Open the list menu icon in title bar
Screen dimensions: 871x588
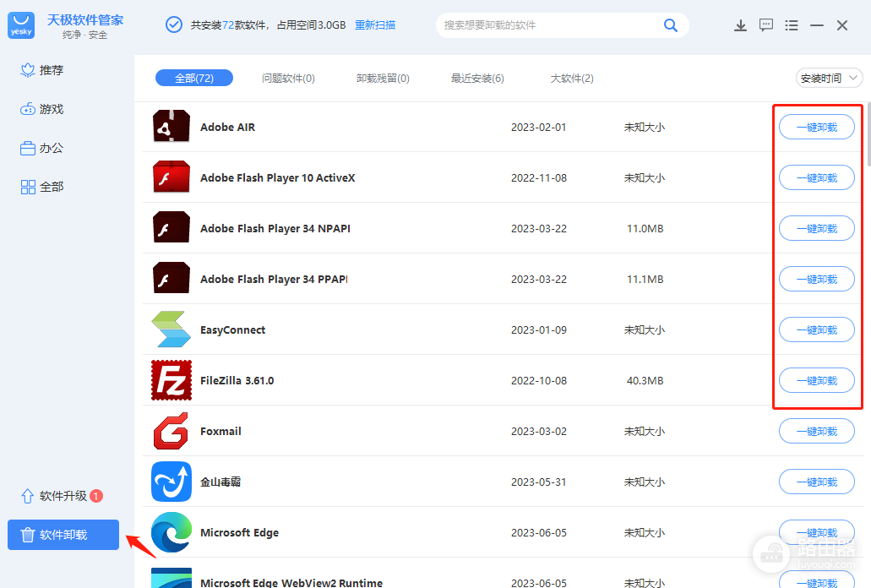tap(792, 25)
